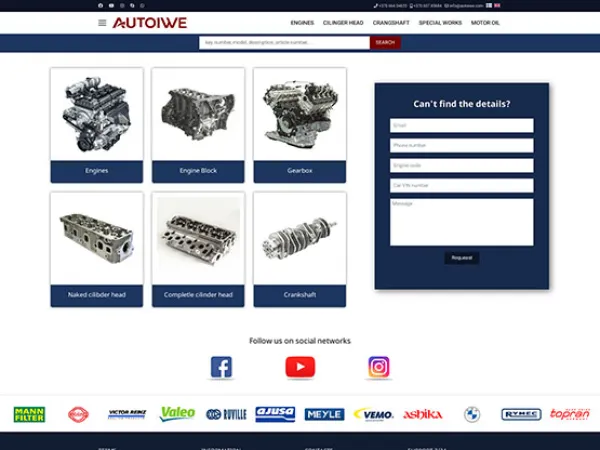This screenshot has height=450, width=600.
Task: Open the YouTube icon in the top bar
Action: [x=111, y=5]
